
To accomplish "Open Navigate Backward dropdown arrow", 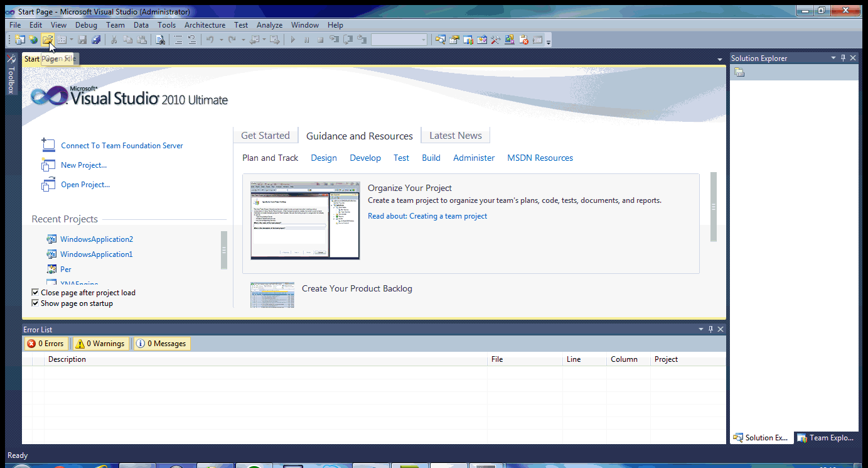I will (x=264, y=40).
